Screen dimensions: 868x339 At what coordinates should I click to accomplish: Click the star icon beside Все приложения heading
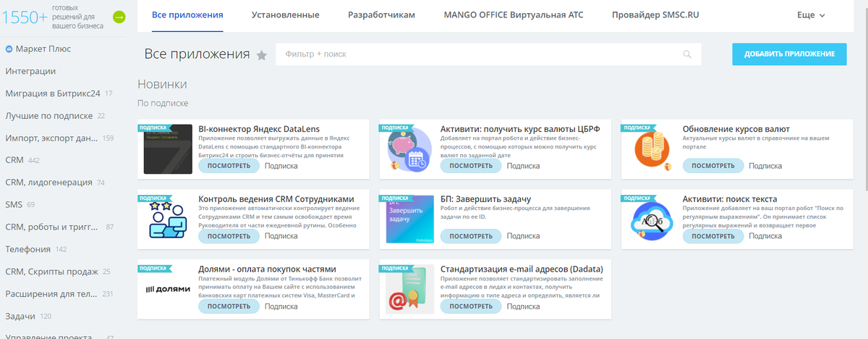click(x=262, y=55)
